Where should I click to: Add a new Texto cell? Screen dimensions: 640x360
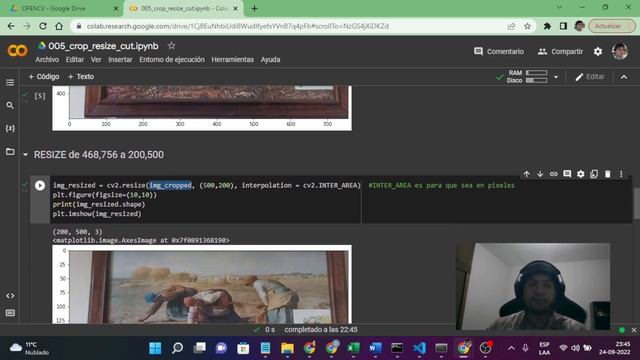coord(81,77)
